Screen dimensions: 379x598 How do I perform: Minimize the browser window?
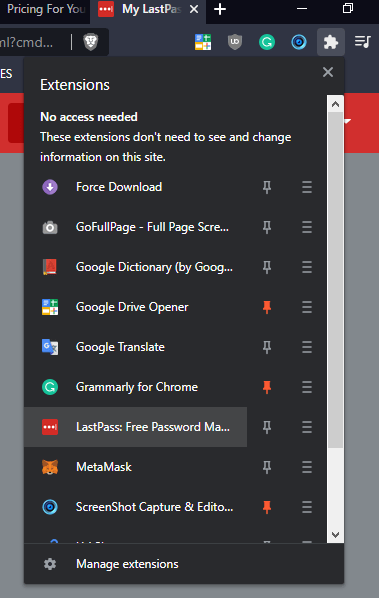[x=302, y=8]
